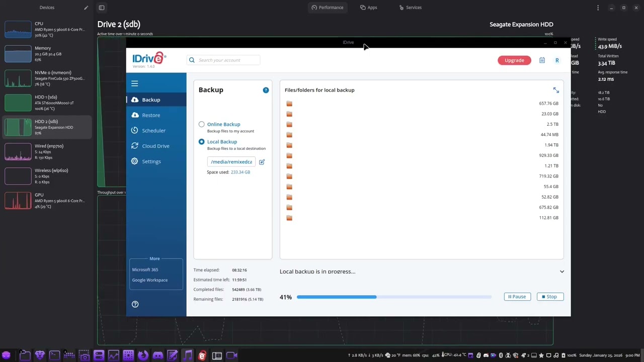Click the 233.34 GB space used link
This screenshot has height=362, width=644.
(x=240, y=172)
